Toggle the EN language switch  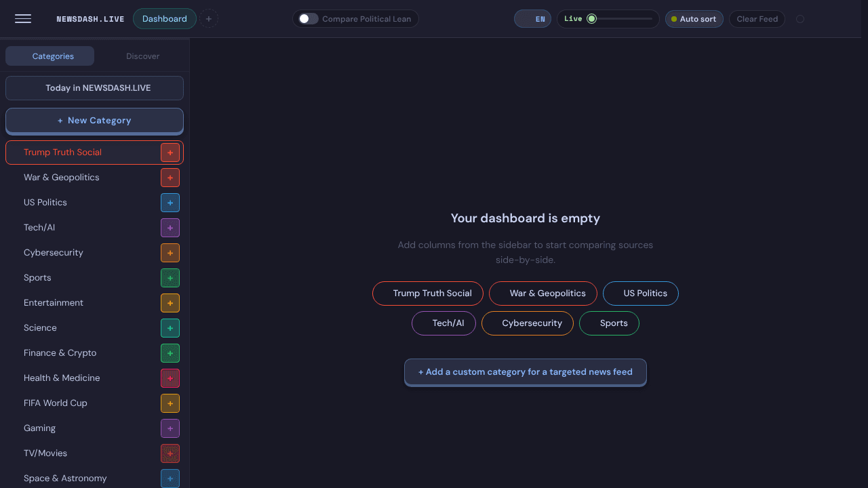point(532,19)
